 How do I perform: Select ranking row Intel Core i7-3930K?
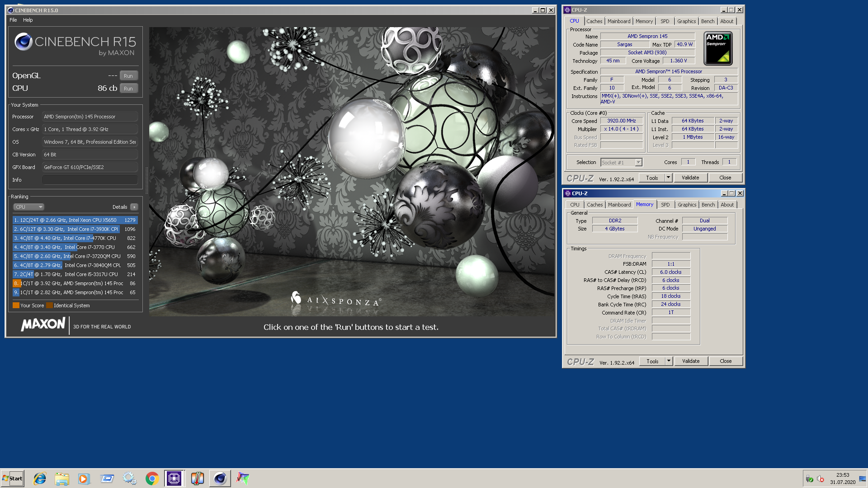pos(75,229)
